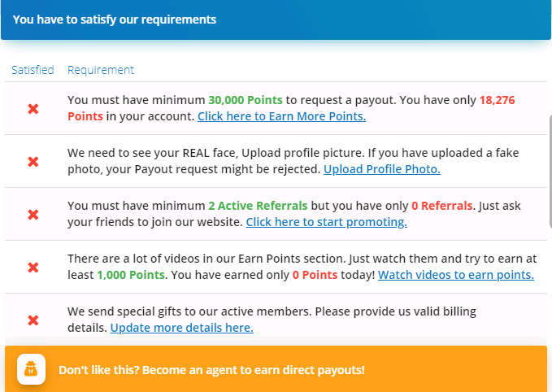The width and height of the screenshot is (552, 392).
Task: Click the red X beside the minimum points requirement
Action: (x=33, y=108)
